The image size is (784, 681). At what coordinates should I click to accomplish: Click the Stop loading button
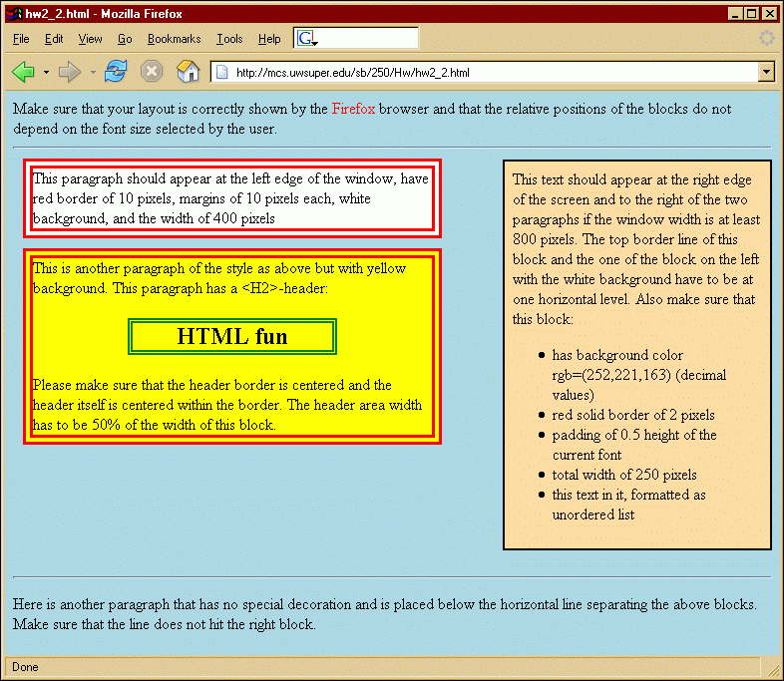tap(152, 72)
